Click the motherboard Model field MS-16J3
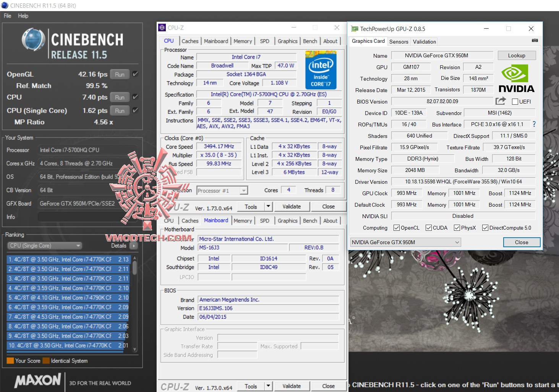 point(243,248)
